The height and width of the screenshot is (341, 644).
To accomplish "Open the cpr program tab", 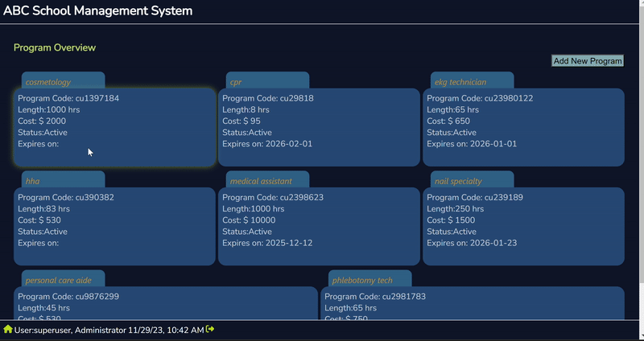I will pos(268,80).
